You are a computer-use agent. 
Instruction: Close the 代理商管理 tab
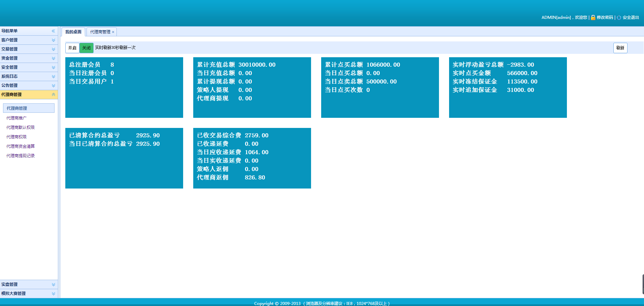pos(113,32)
